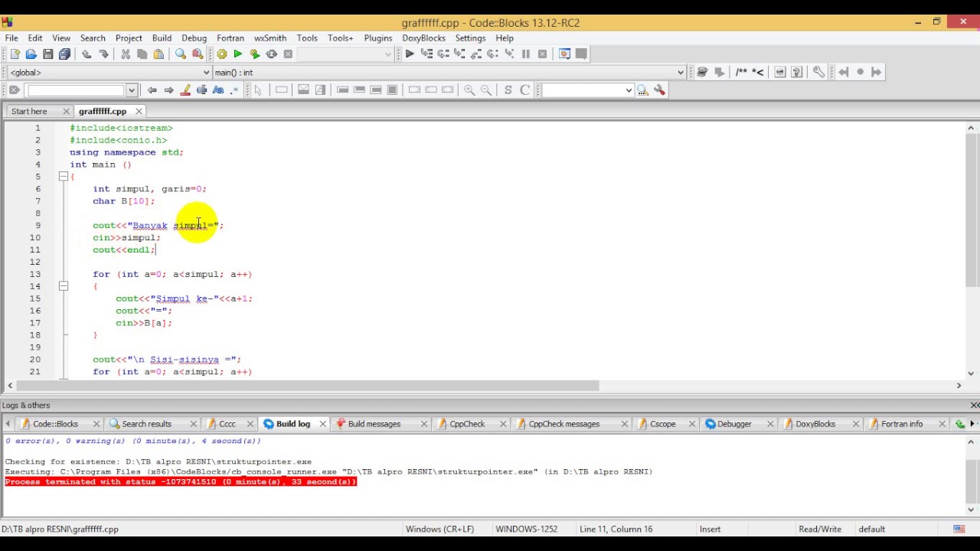The width and height of the screenshot is (980, 551).
Task: Click the DoxyBlocks line comment icon
Action: (x=758, y=72)
